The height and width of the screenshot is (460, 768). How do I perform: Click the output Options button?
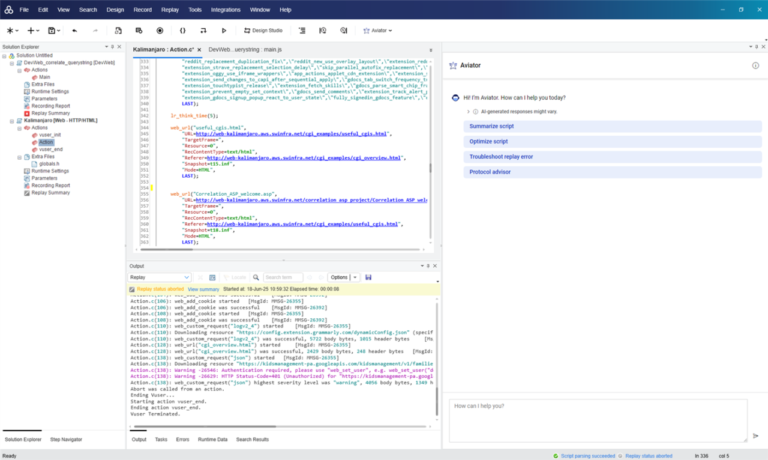(339, 277)
